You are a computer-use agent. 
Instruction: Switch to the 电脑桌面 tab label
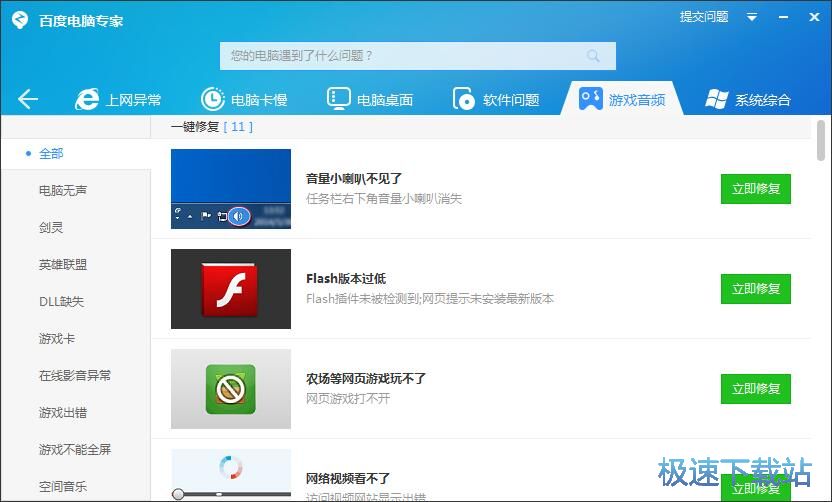(385, 100)
